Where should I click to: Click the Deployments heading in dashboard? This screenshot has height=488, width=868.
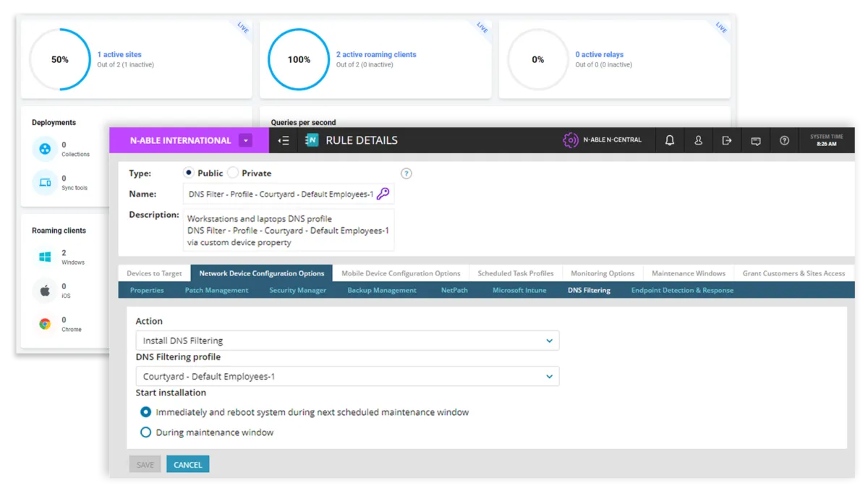(x=54, y=122)
